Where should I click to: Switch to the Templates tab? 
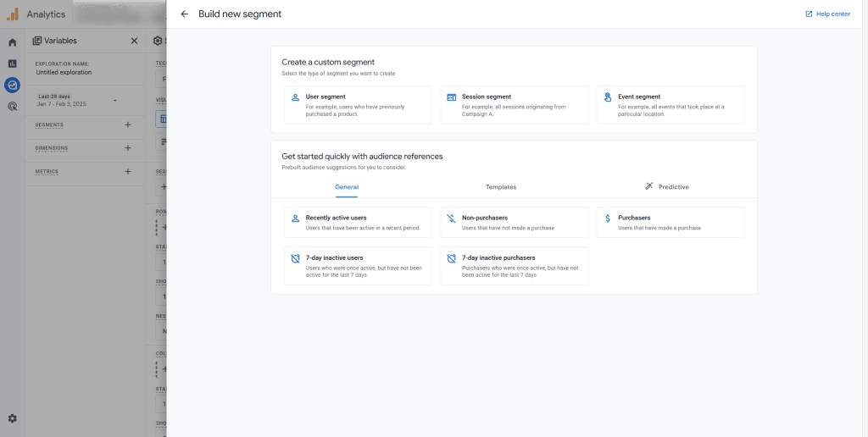[x=500, y=187]
